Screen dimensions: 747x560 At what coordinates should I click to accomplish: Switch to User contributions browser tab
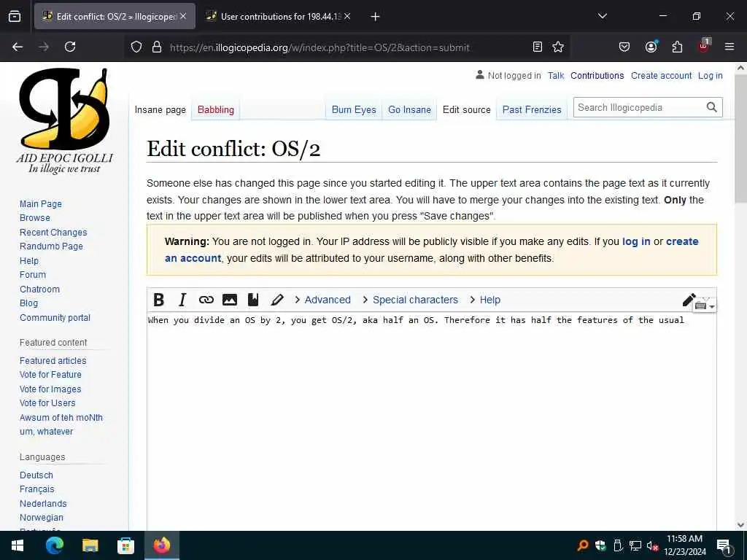(278, 17)
